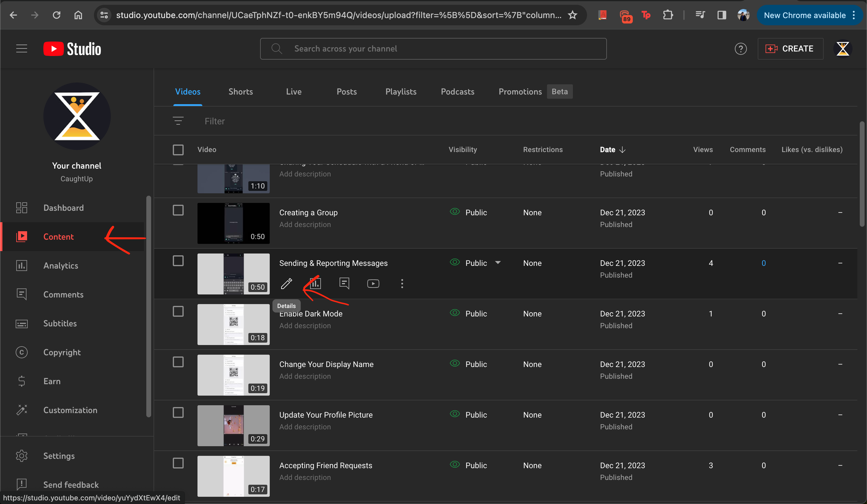Click the Send feedback icon
This screenshot has width=867, height=504.
pyautogui.click(x=22, y=484)
